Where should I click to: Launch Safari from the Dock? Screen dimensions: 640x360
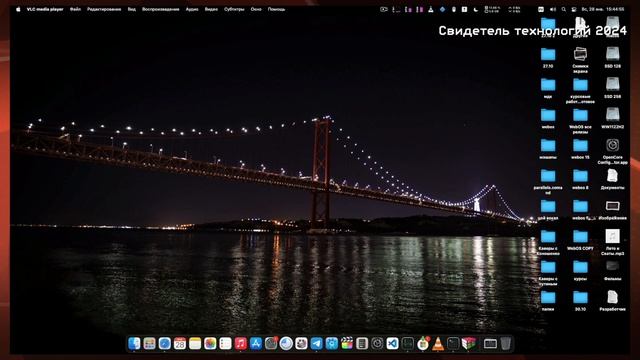coord(164,344)
